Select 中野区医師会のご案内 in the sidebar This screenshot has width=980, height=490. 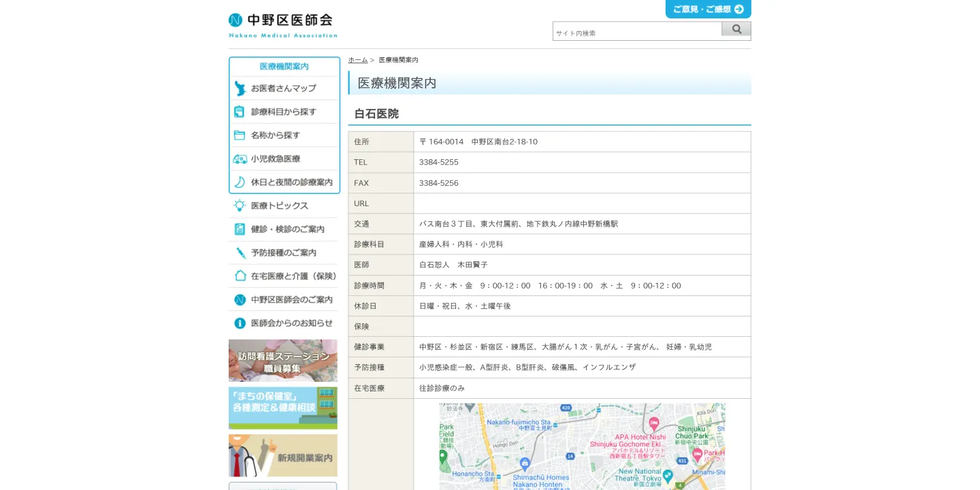pyautogui.click(x=284, y=299)
